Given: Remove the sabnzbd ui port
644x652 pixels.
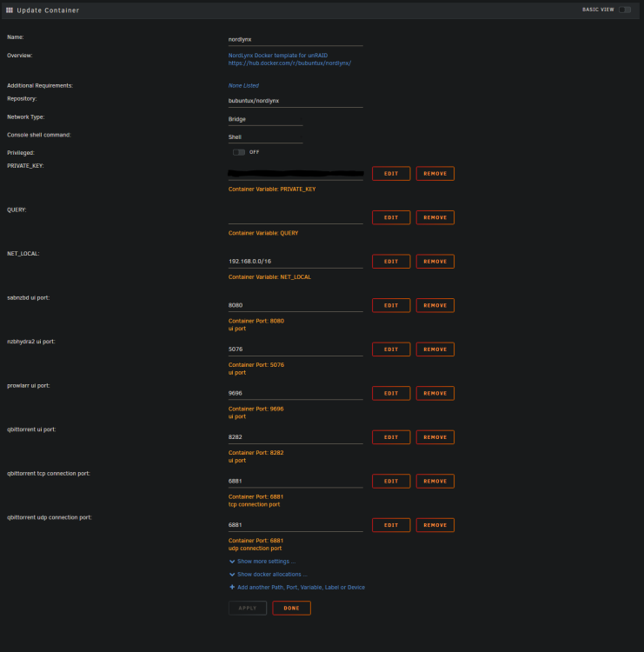Looking at the screenshot, I should click(435, 305).
